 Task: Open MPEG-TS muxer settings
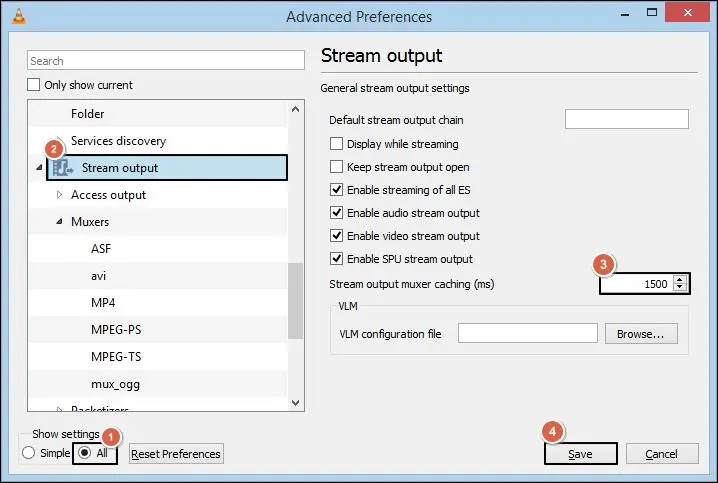pos(116,357)
